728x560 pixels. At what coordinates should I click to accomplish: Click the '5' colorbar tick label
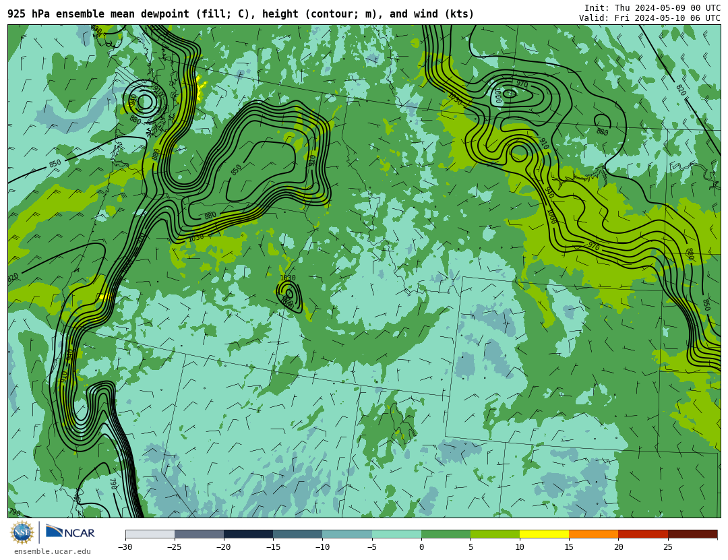pos(471,547)
